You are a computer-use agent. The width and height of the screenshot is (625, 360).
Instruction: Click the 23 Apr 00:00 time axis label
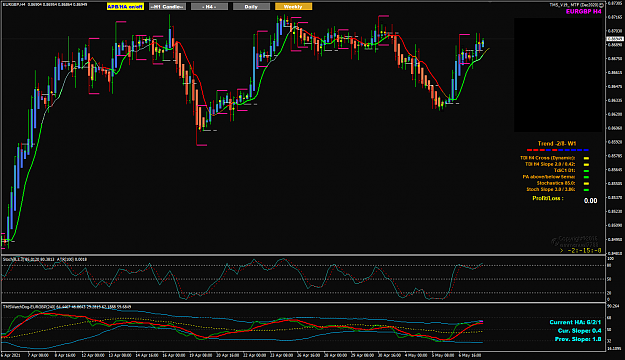point(282,355)
